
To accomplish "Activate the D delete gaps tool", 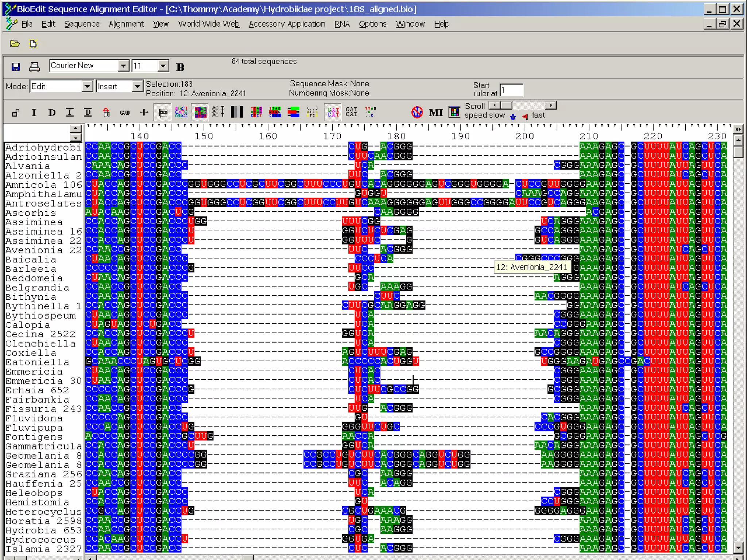I will [52, 112].
